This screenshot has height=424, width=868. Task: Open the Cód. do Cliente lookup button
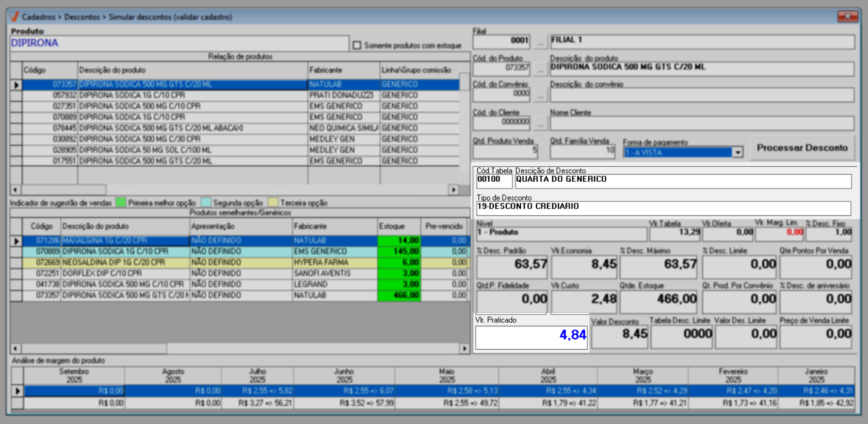pos(540,123)
